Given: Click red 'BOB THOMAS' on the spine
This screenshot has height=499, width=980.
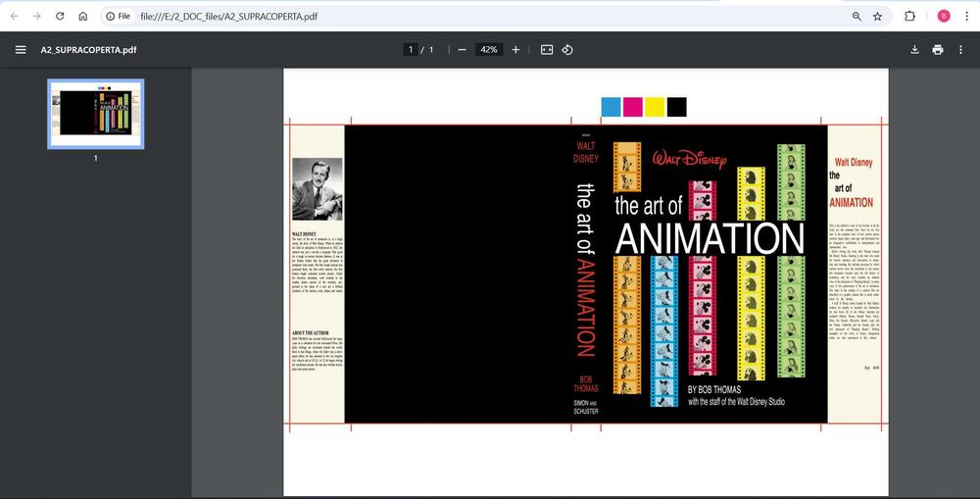Looking at the screenshot, I should coord(586,384).
